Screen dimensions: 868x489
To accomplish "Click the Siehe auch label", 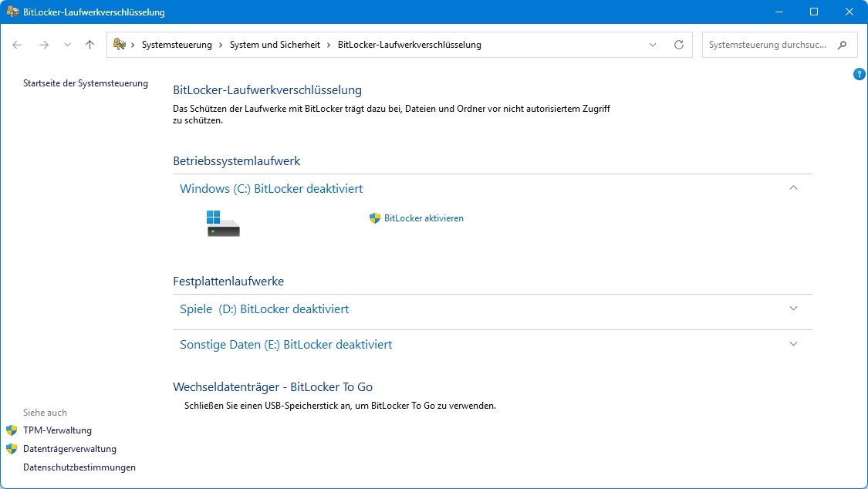I will coord(45,413).
